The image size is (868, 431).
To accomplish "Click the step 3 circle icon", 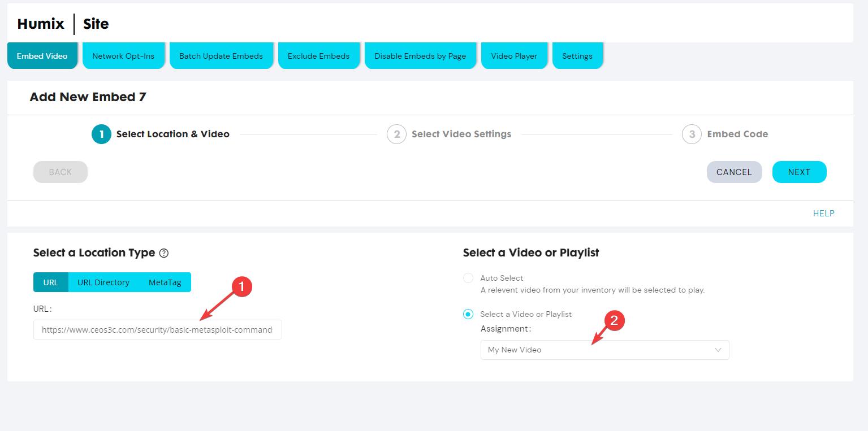I will [x=692, y=134].
